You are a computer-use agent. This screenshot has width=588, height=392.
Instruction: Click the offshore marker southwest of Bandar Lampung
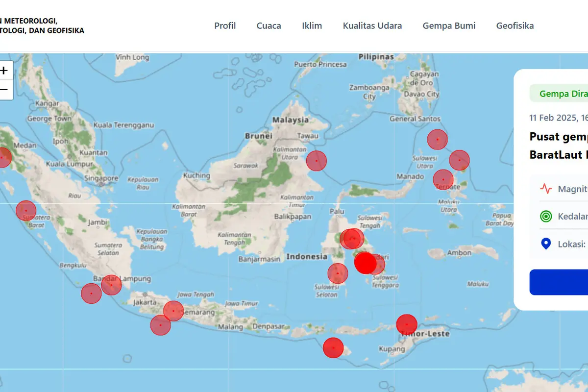pos(91,294)
